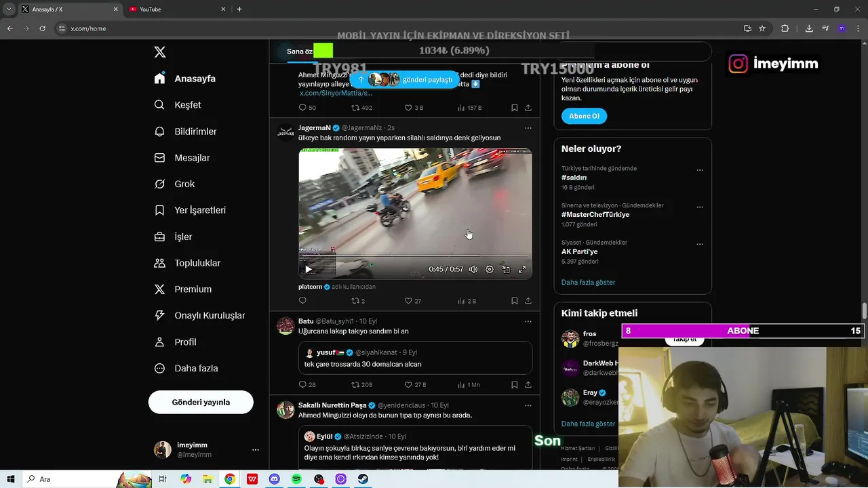
Task: Like the top post with 3 B likes
Action: 414,108
